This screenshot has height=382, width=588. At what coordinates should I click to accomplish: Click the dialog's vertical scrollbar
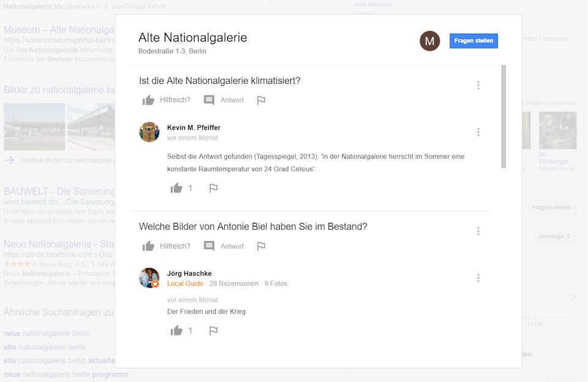pyautogui.click(x=503, y=116)
